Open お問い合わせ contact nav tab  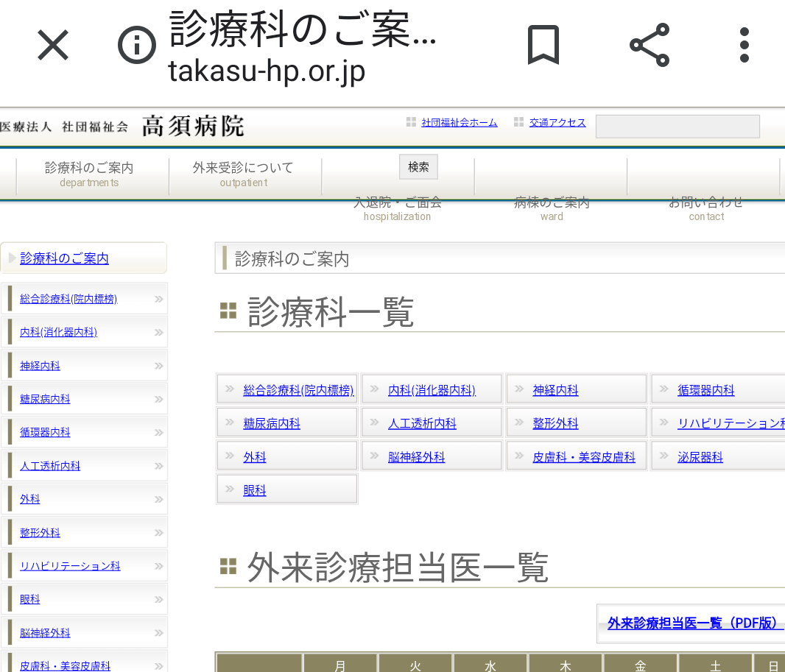tap(706, 209)
